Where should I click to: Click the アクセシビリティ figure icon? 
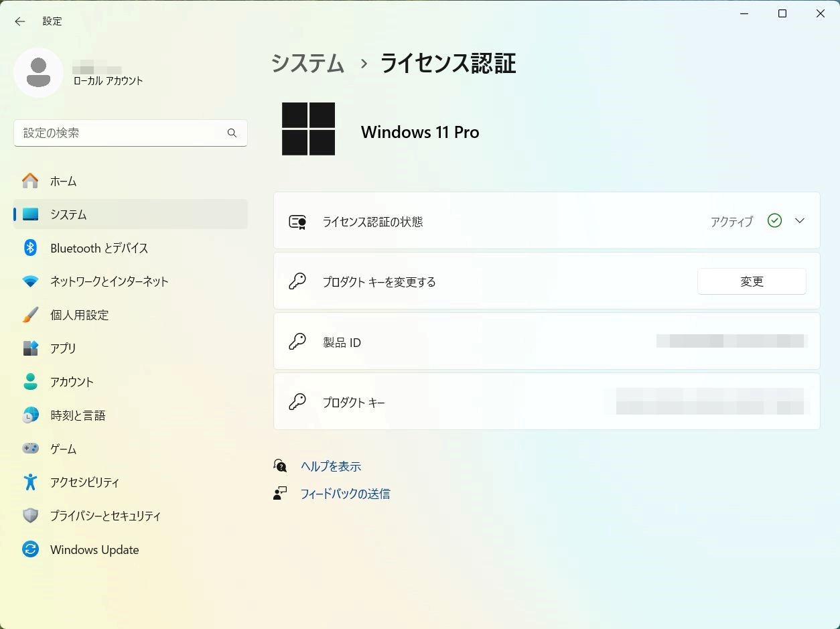coord(30,482)
